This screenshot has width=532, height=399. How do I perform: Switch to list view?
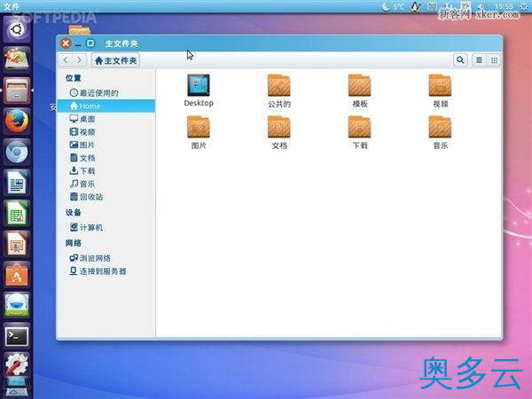coord(479,60)
